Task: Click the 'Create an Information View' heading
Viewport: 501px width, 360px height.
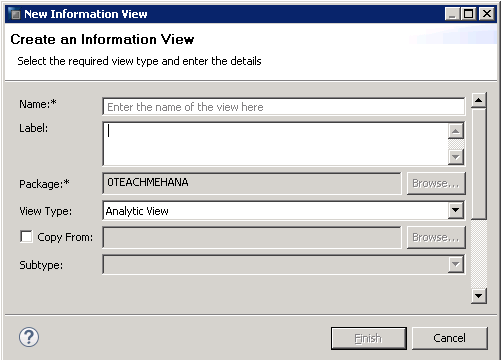Action: pyautogui.click(x=102, y=39)
